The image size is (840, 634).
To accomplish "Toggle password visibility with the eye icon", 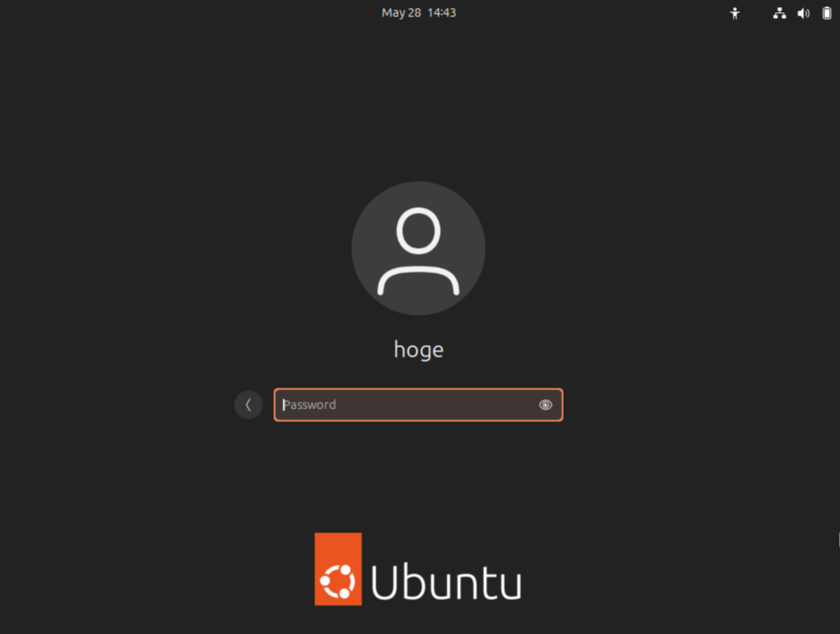I will tap(546, 404).
